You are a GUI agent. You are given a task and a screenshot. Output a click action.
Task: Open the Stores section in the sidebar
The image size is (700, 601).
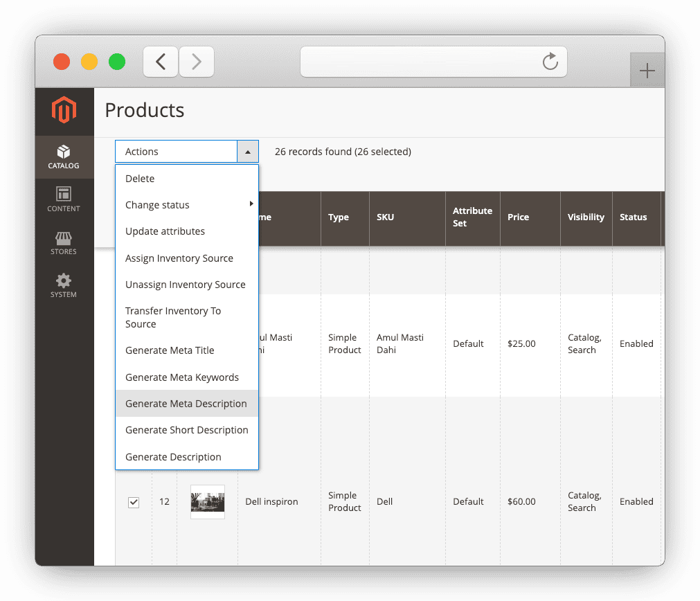point(64,243)
